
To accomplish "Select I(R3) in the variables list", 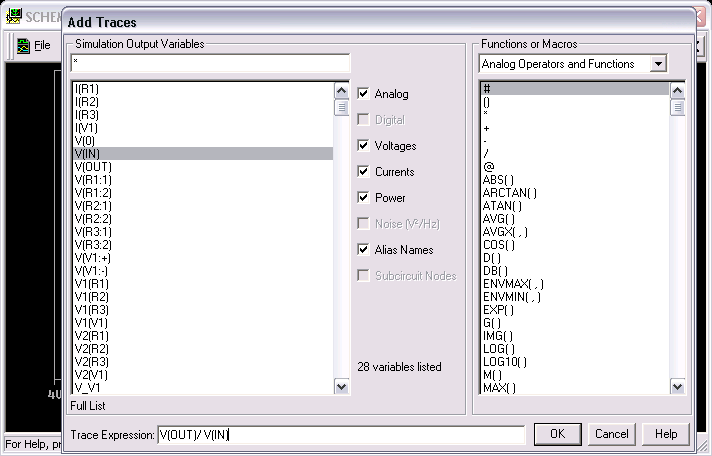I will 203,114.
